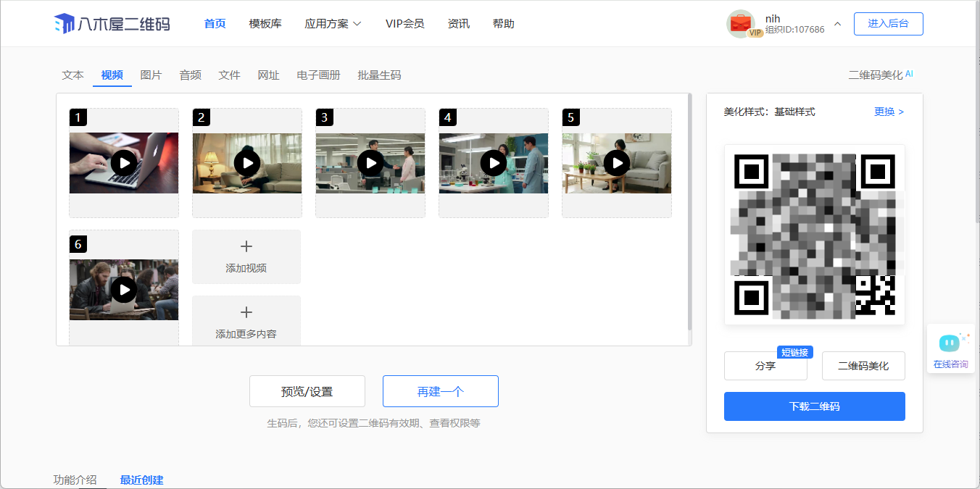The image size is (980, 489).
Task: Switch to the 最近创建 tab
Action: (141, 480)
